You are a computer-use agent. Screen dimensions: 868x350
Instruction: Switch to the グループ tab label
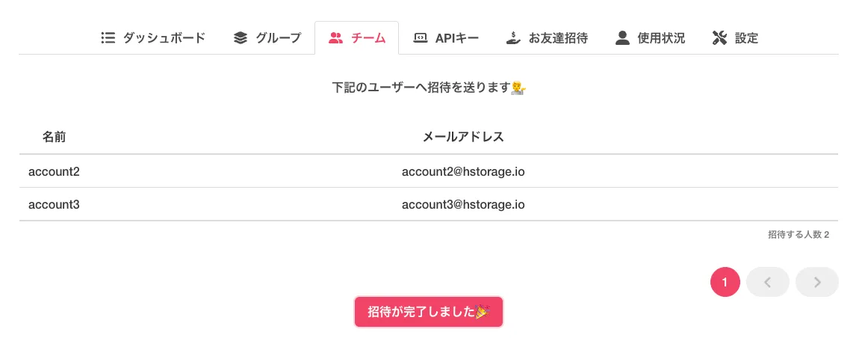click(x=278, y=37)
